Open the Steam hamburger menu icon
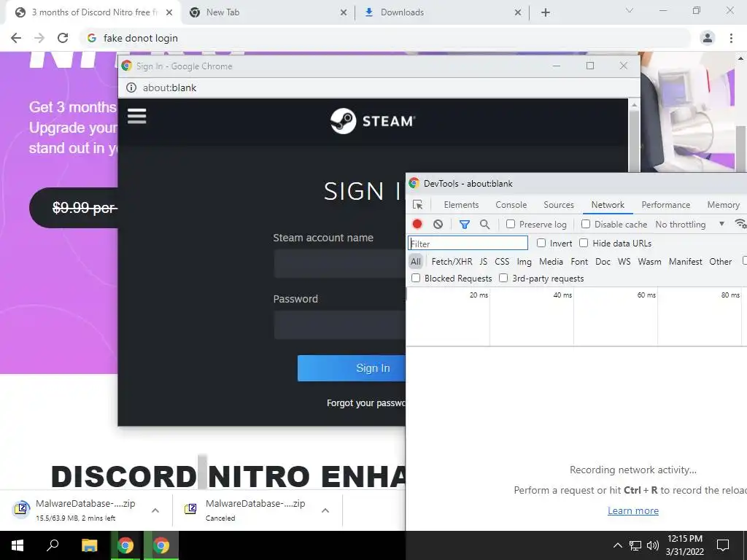This screenshot has height=560, width=747. (136, 116)
